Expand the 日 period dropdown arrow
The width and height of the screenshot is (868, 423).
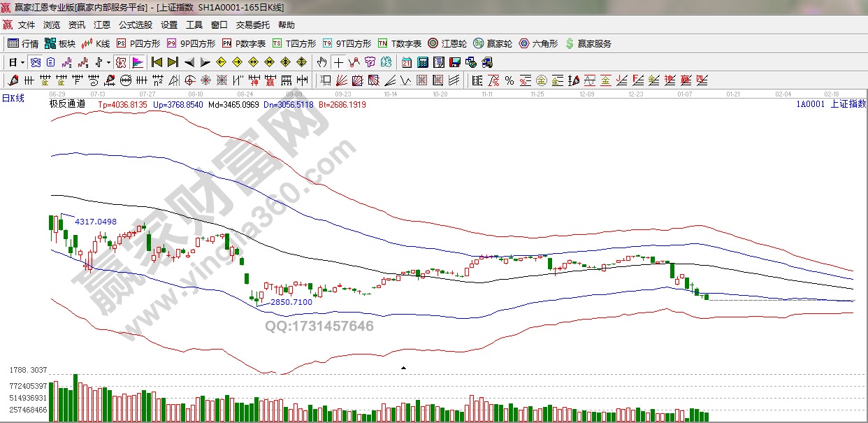[22, 62]
